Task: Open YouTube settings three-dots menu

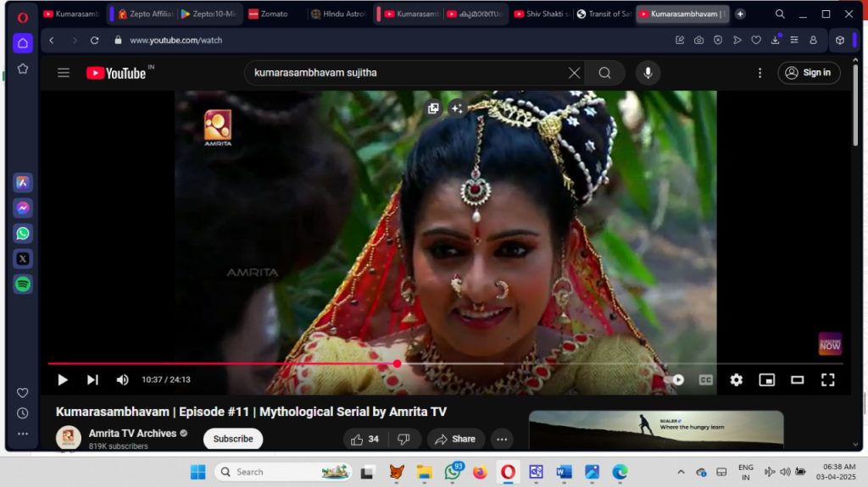Action: click(759, 73)
